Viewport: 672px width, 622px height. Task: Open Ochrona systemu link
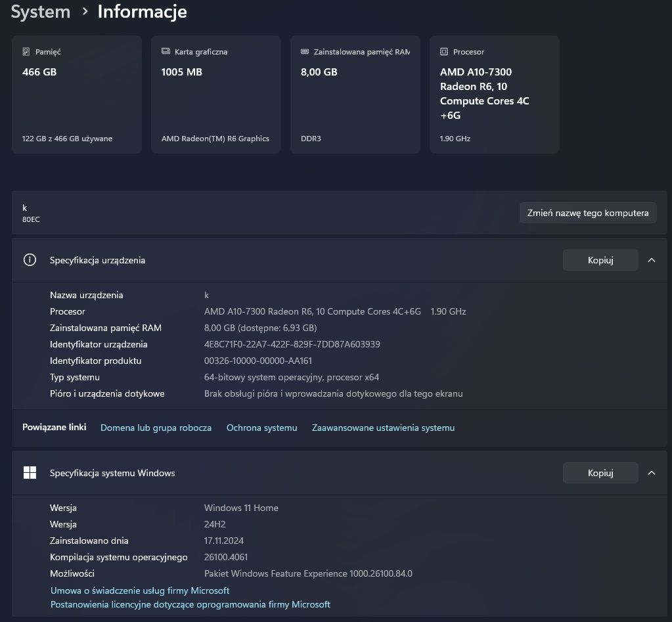click(261, 428)
